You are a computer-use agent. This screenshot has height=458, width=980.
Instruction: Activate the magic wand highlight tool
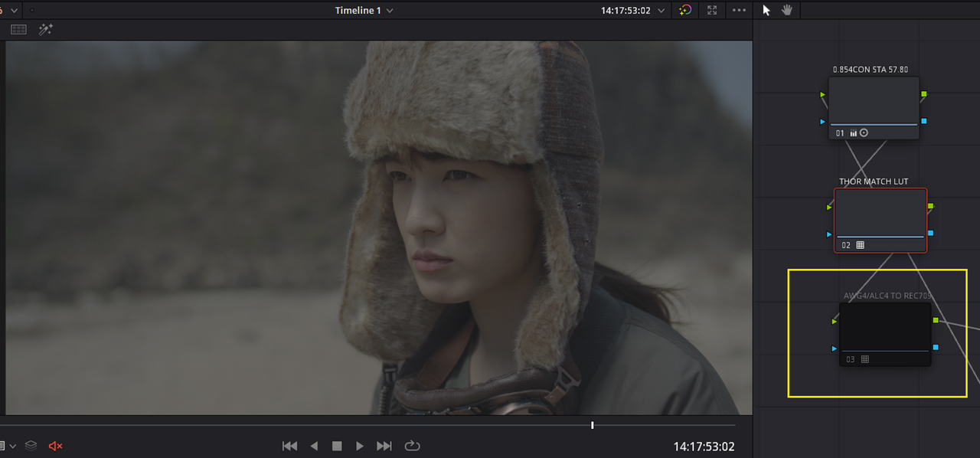[x=46, y=29]
